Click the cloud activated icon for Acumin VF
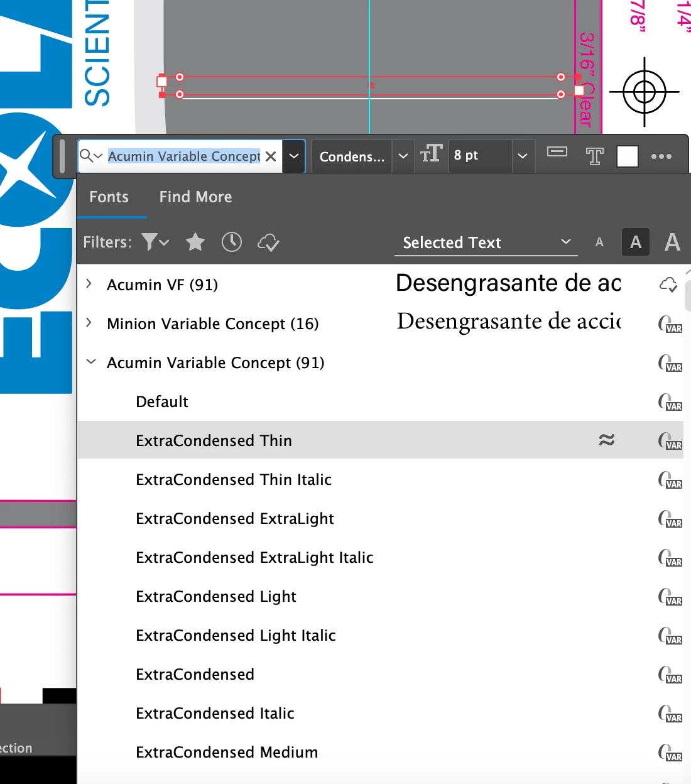The height and width of the screenshot is (784, 691). tap(668, 285)
